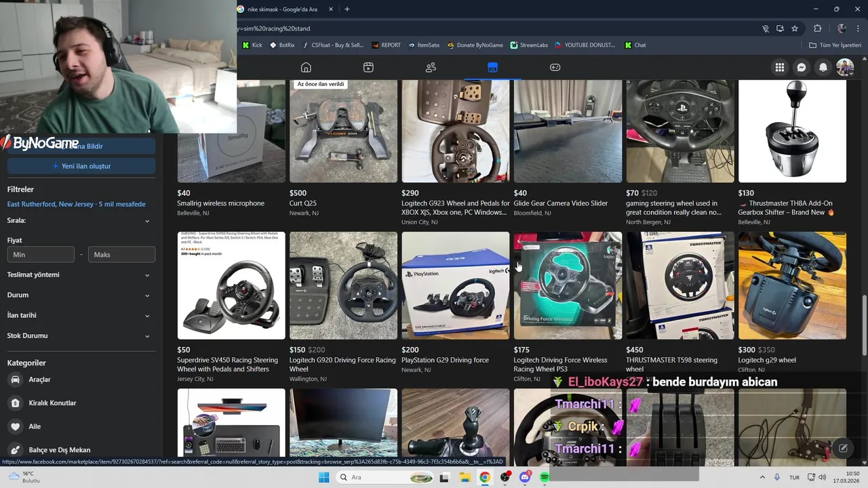The height and width of the screenshot is (488, 868).
Task: Open the Facebook Home tab icon
Action: click(306, 67)
